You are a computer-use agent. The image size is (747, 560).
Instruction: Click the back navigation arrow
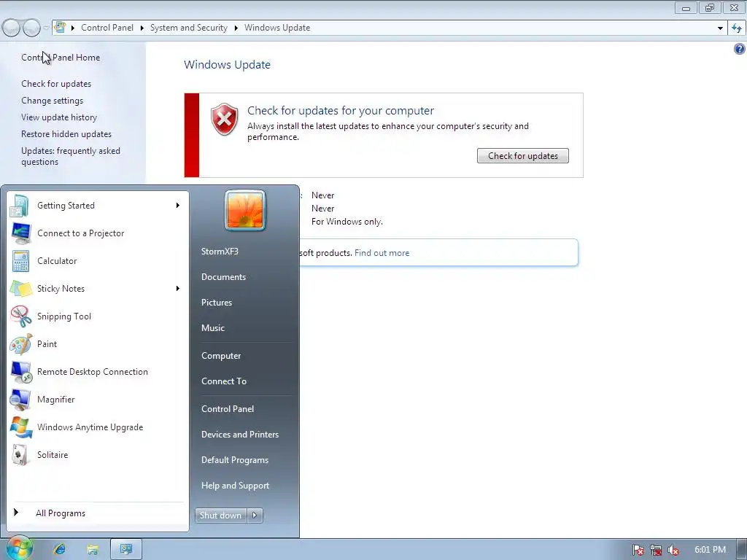[11, 28]
